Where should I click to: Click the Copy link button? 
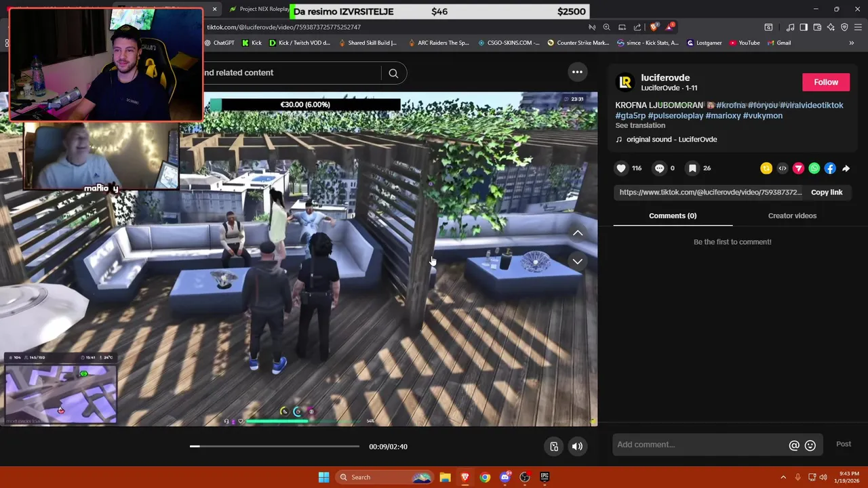tap(827, 192)
